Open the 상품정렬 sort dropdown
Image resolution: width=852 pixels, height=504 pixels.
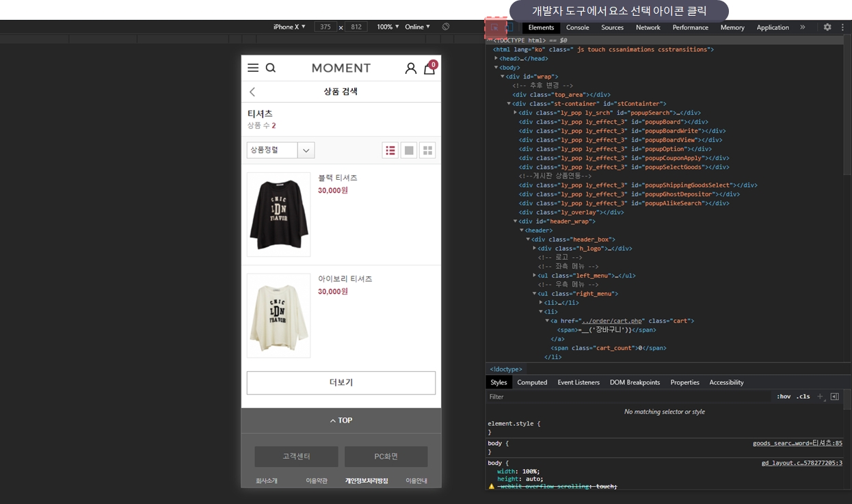coord(280,150)
